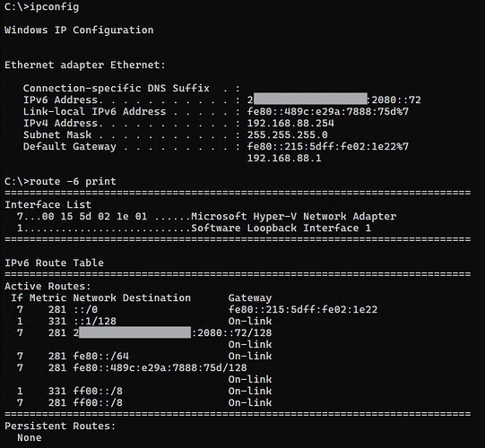Click the ::1/128 route entry
The width and height of the screenshot is (485, 448).
(x=95, y=321)
